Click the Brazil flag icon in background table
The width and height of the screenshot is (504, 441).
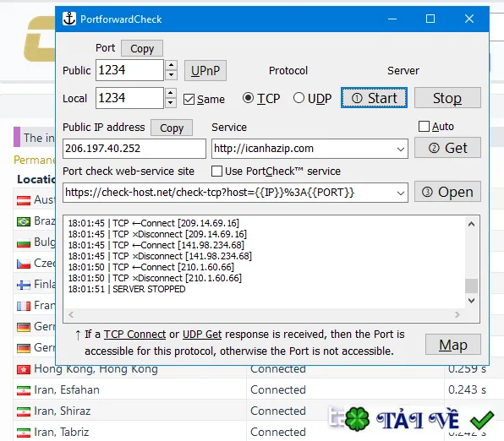coord(24,221)
